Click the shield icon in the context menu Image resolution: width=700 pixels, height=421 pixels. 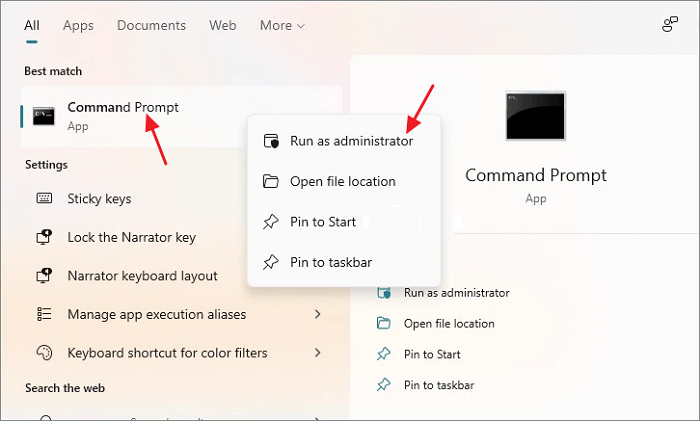pos(270,142)
